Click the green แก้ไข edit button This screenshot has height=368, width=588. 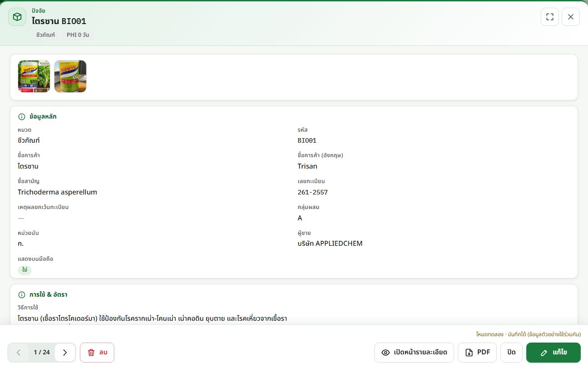(554, 353)
